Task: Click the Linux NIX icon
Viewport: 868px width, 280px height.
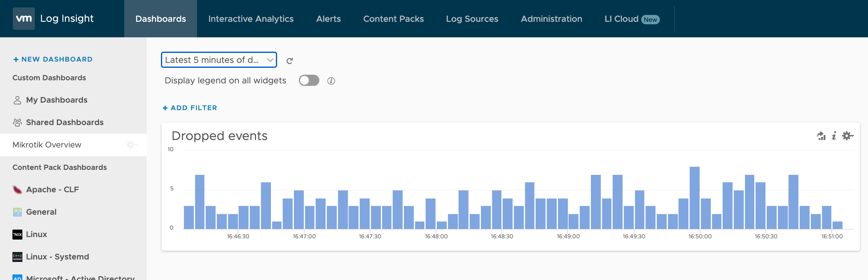Action: click(17, 235)
